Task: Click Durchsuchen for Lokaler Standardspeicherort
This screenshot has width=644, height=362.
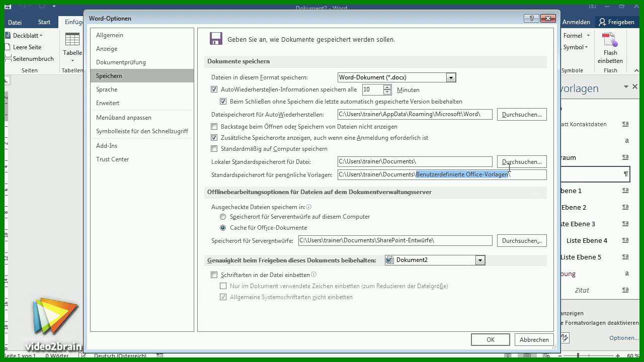Action: 522,162
